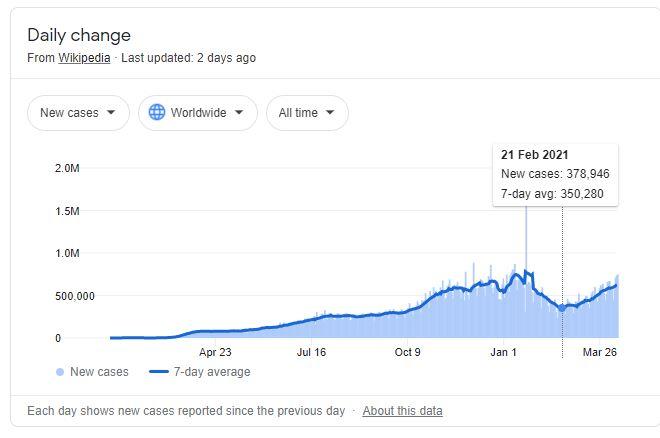Follow the About this data link

pyautogui.click(x=402, y=411)
